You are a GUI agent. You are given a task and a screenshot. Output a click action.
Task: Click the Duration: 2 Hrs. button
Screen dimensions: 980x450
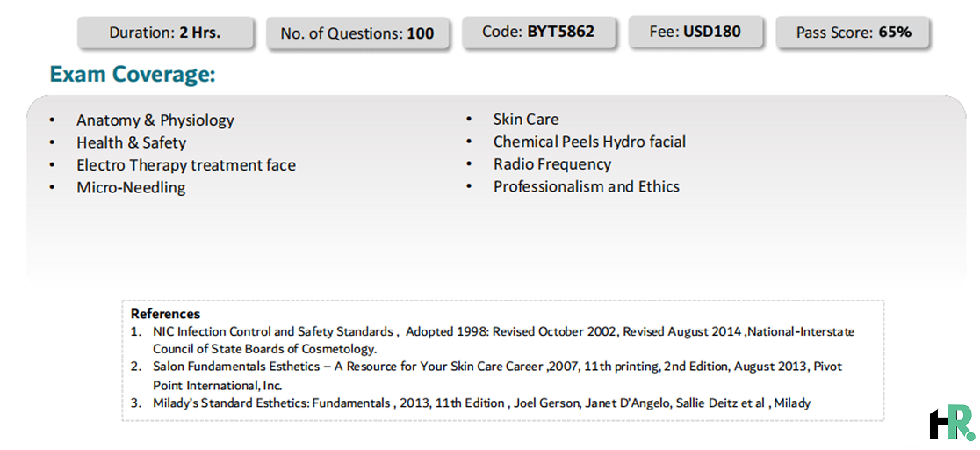coord(166,33)
